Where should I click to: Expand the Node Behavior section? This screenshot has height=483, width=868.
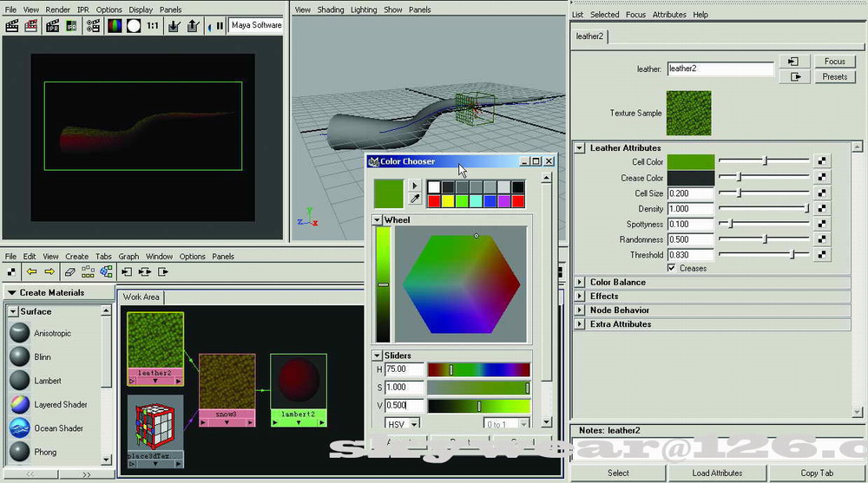579,310
